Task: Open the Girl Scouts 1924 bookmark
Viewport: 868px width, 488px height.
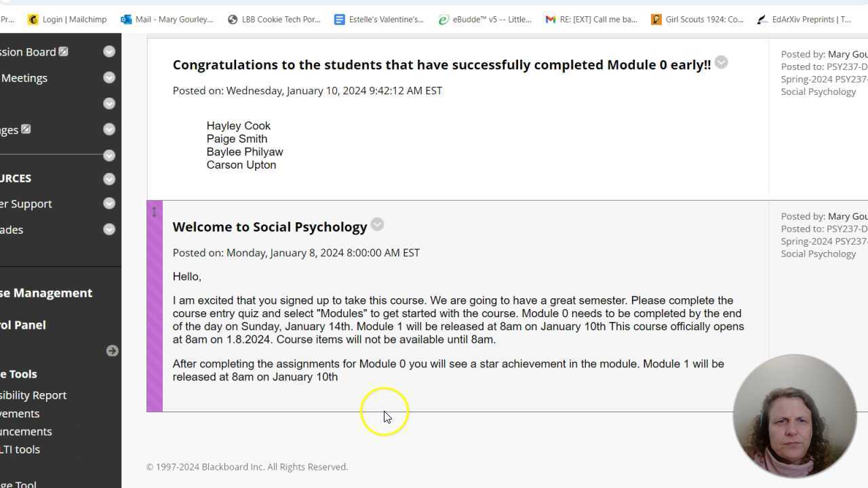Action: (697, 20)
